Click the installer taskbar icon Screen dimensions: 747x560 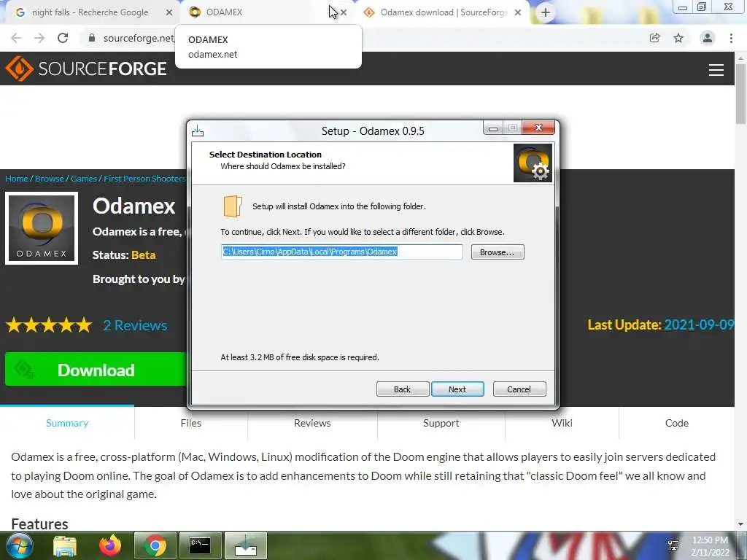click(x=245, y=545)
